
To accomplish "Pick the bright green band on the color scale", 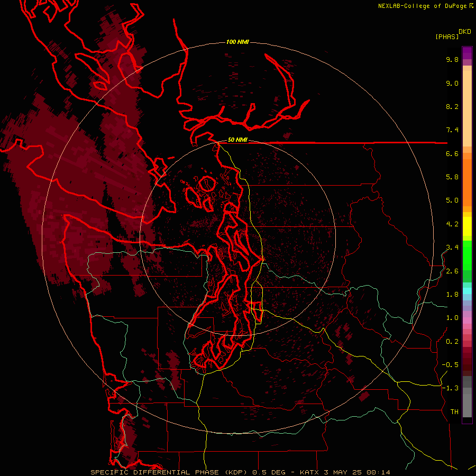I will point(467,255).
